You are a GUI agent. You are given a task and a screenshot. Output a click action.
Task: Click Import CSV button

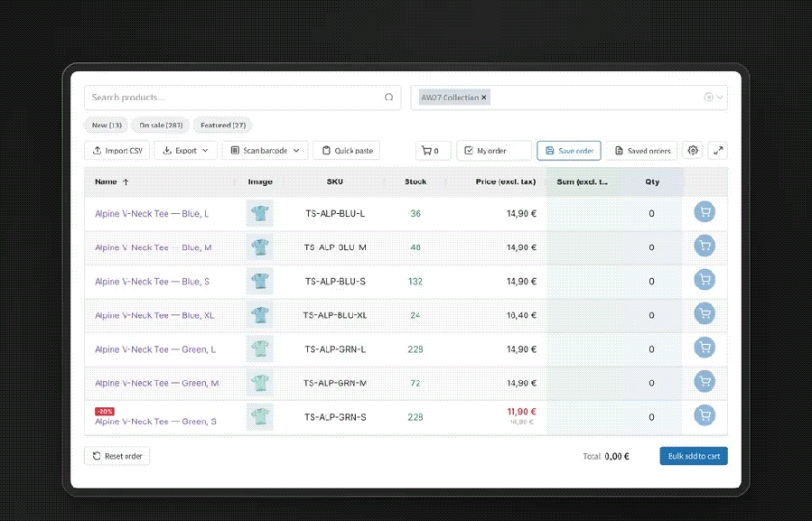pos(117,151)
